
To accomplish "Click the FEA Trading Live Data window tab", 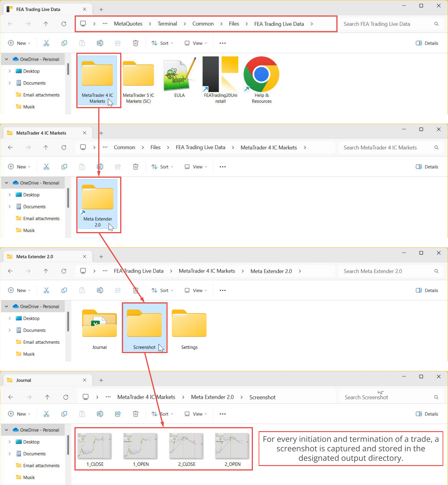I will (48, 9).
